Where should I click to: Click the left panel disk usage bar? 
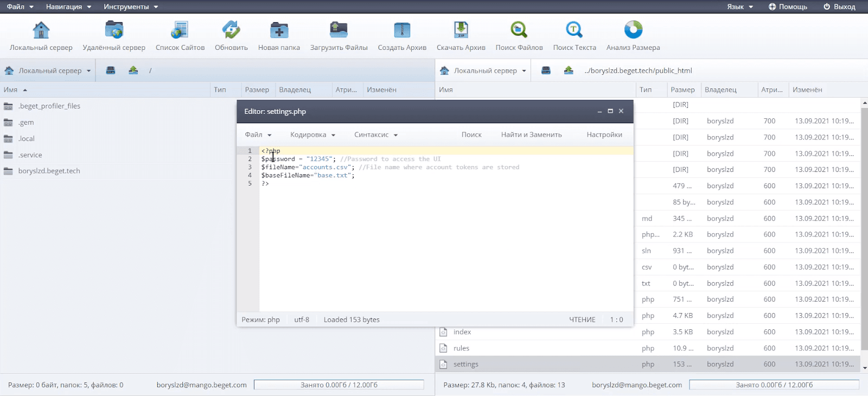tap(339, 385)
